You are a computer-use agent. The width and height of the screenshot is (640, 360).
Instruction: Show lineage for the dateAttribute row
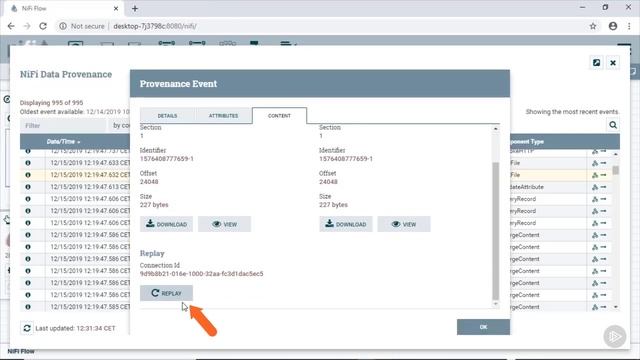[595, 187]
